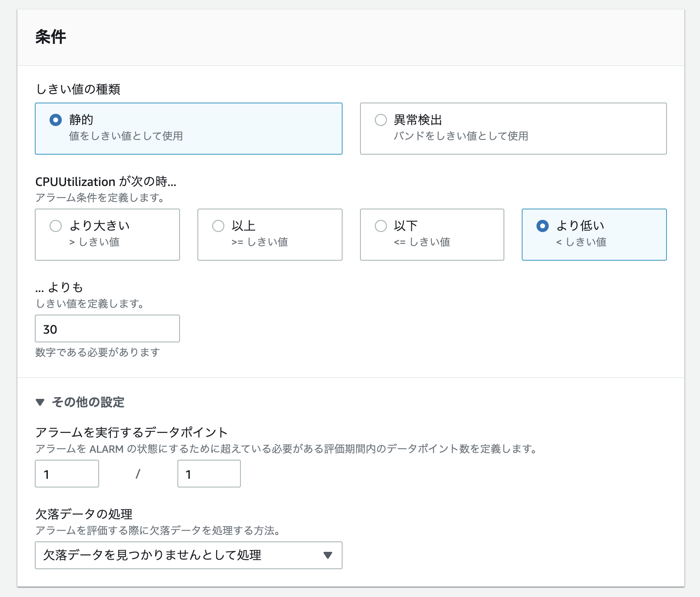
Task: Choose the 以下 threshold condition
Action: click(x=380, y=226)
